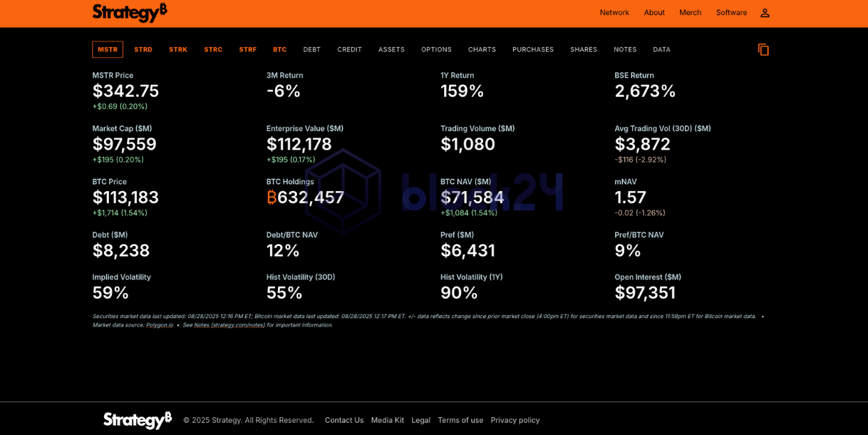Switch to the BTC tab
The width and height of the screenshot is (868, 435).
coord(280,49)
